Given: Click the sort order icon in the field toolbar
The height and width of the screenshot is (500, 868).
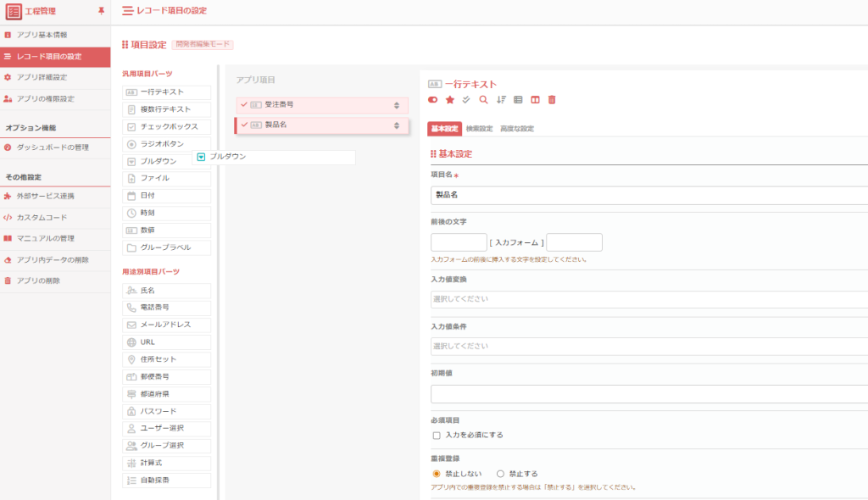Looking at the screenshot, I should tap(500, 100).
